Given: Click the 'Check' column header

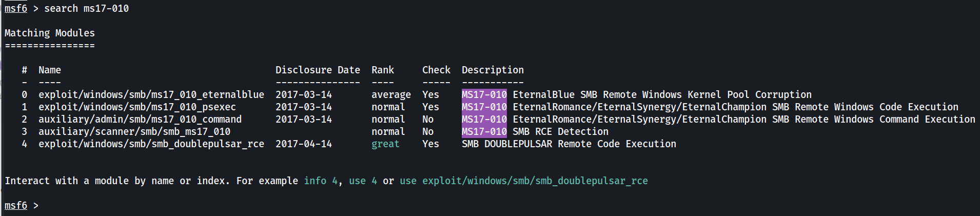Looking at the screenshot, I should click(436, 70).
